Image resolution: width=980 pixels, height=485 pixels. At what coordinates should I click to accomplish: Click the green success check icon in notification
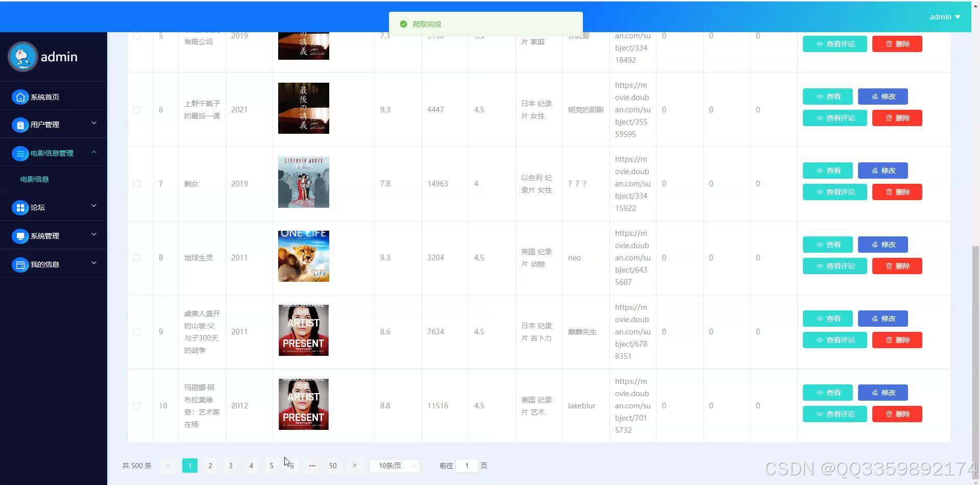click(403, 24)
